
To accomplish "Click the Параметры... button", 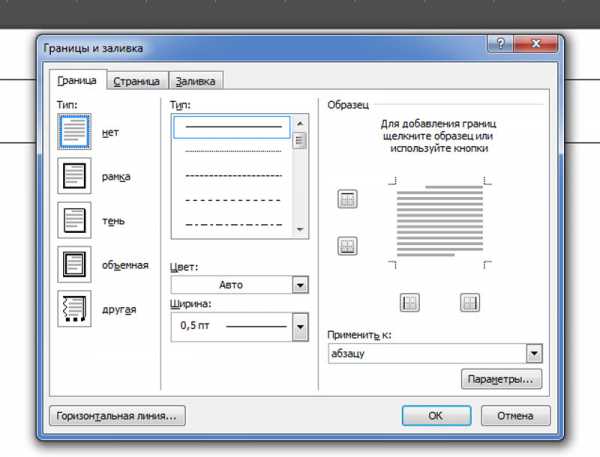I will click(501, 379).
